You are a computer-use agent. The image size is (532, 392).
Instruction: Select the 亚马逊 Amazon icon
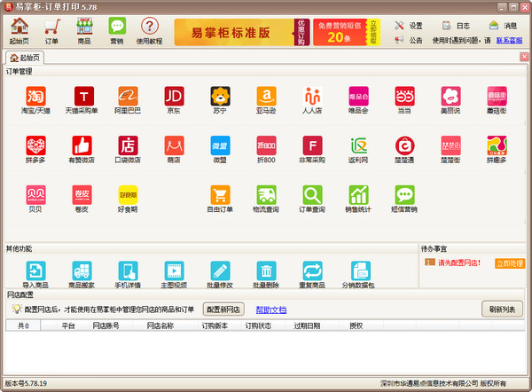266,96
